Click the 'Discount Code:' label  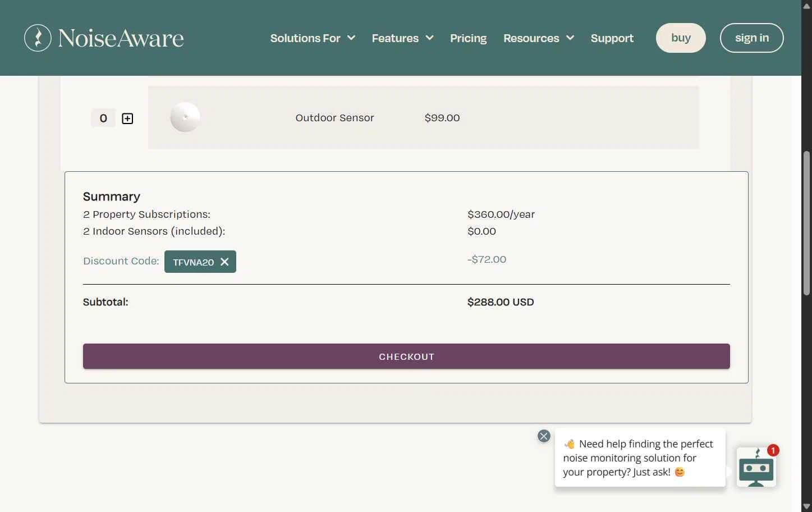click(x=121, y=261)
